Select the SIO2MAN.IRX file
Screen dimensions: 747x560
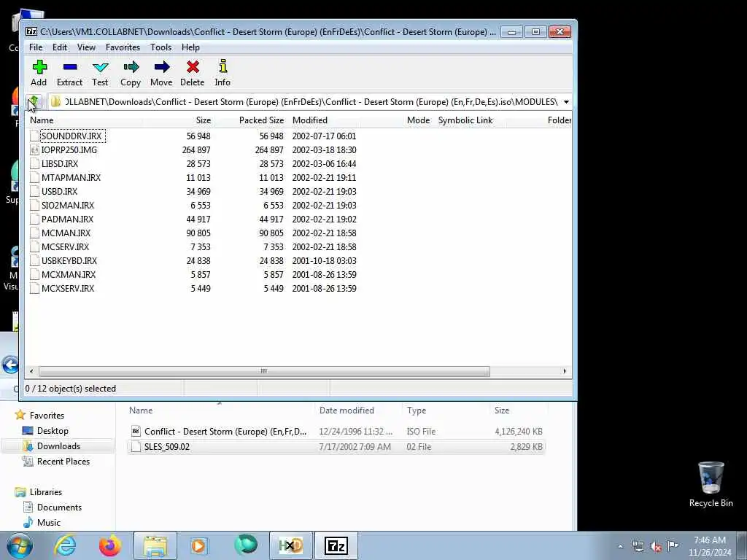coord(68,205)
